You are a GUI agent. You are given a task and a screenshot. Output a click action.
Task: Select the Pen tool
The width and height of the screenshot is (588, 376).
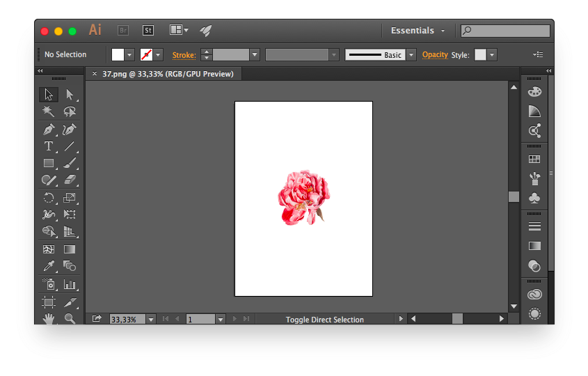[49, 130]
